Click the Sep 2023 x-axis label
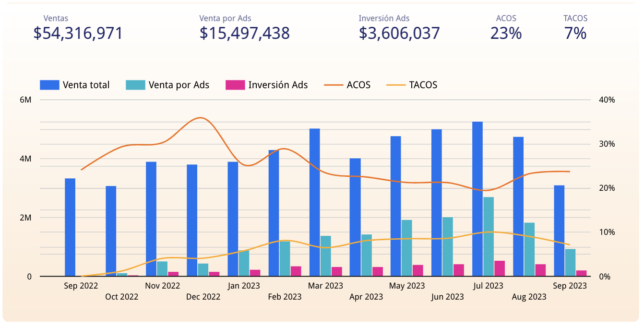The width and height of the screenshot is (644, 325). pos(570,286)
